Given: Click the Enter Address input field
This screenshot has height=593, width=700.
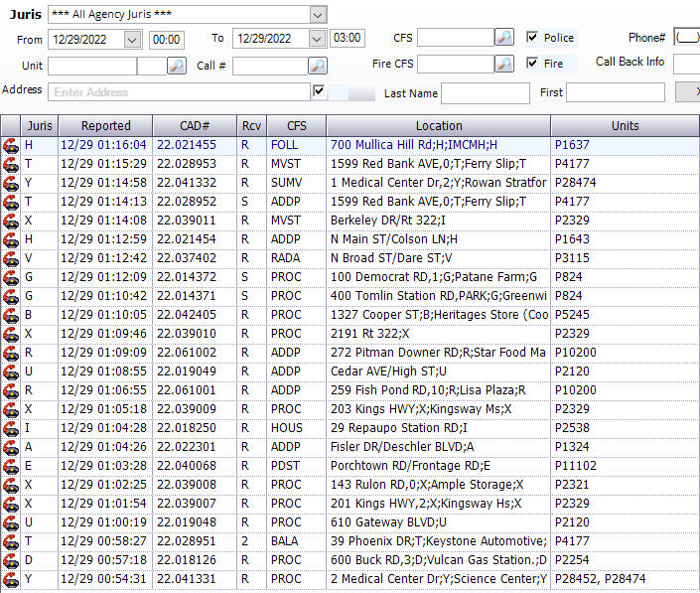Looking at the screenshot, I should (x=179, y=92).
